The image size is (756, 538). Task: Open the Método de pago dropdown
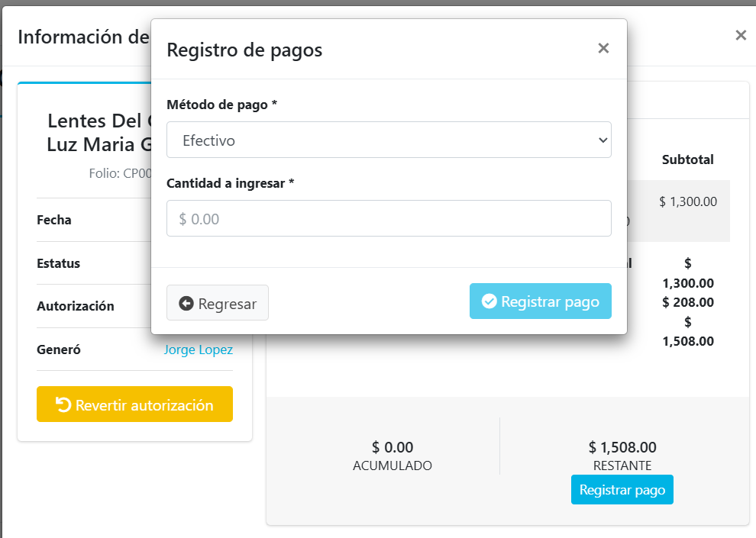(x=388, y=140)
